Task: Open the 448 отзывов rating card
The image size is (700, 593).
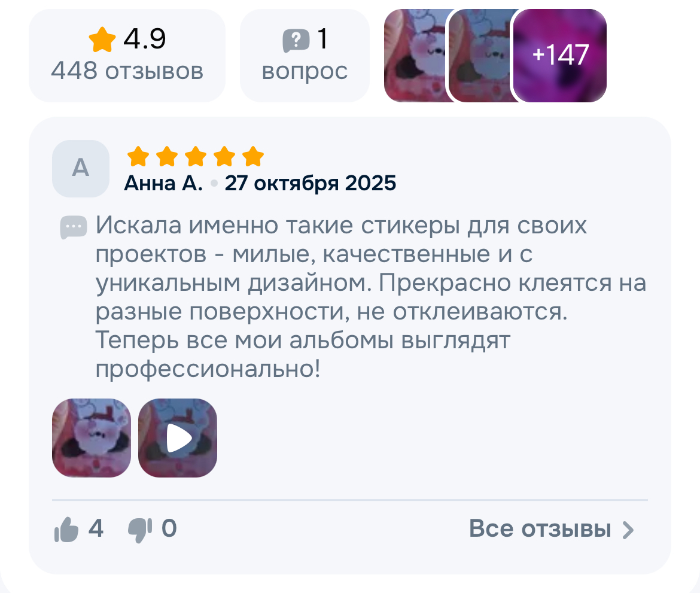Action: click(x=127, y=56)
